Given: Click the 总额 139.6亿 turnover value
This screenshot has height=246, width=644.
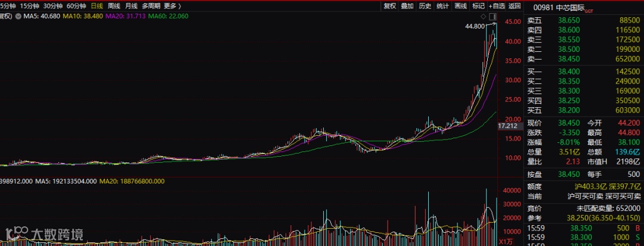Looking at the screenshot, I should [x=628, y=152].
